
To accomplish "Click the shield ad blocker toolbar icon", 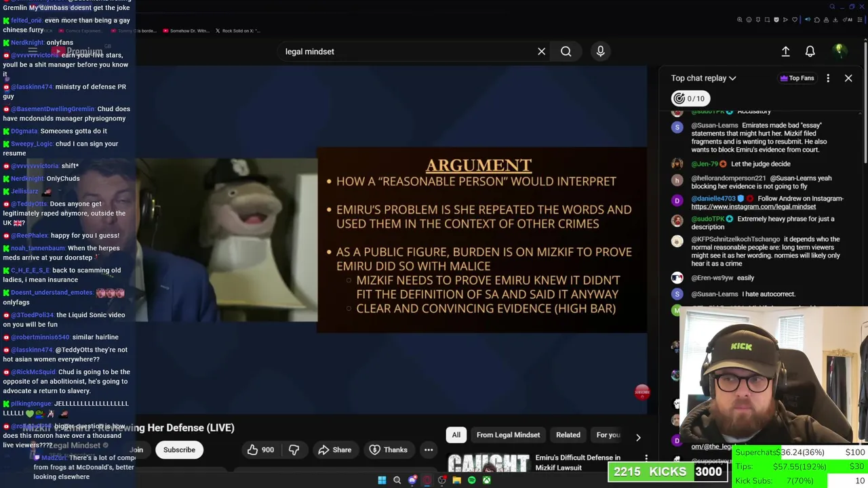I will pyautogui.click(x=776, y=20).
